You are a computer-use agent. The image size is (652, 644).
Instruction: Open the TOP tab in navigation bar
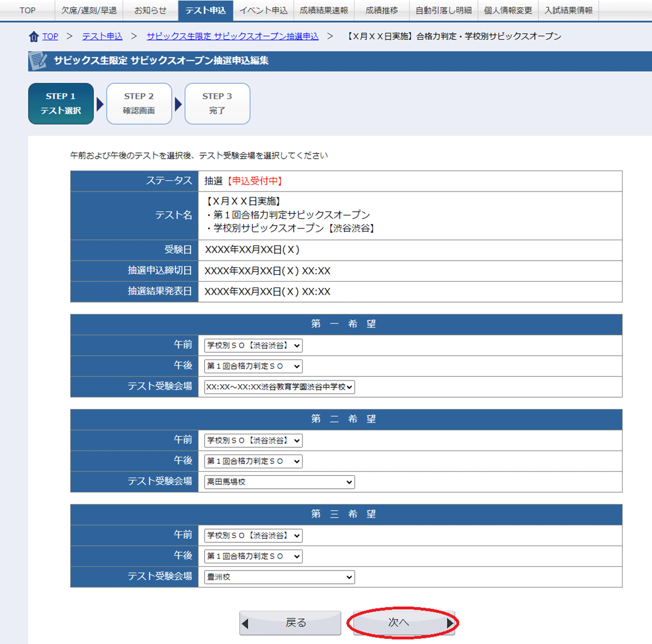[x=27, y=10]
